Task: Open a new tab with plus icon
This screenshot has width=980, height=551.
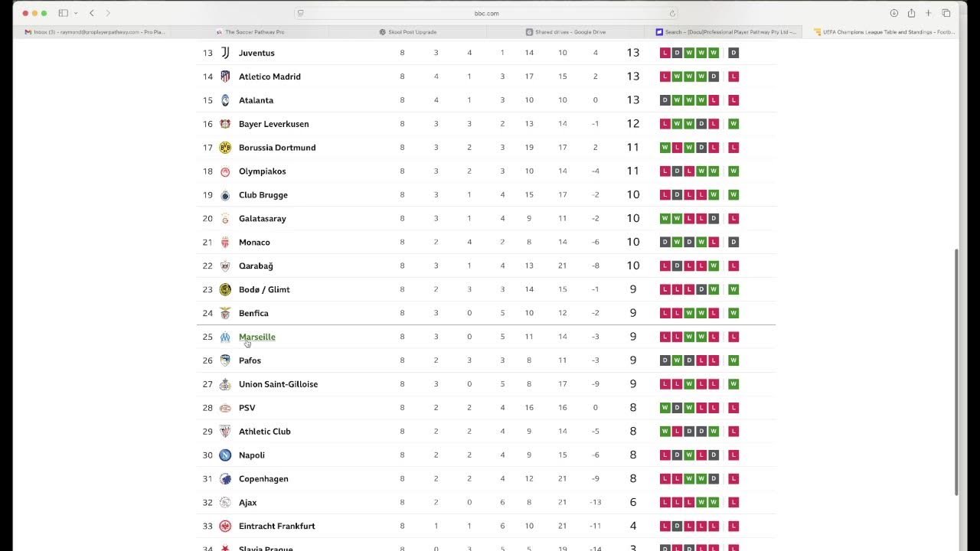Action: point(929,13)
